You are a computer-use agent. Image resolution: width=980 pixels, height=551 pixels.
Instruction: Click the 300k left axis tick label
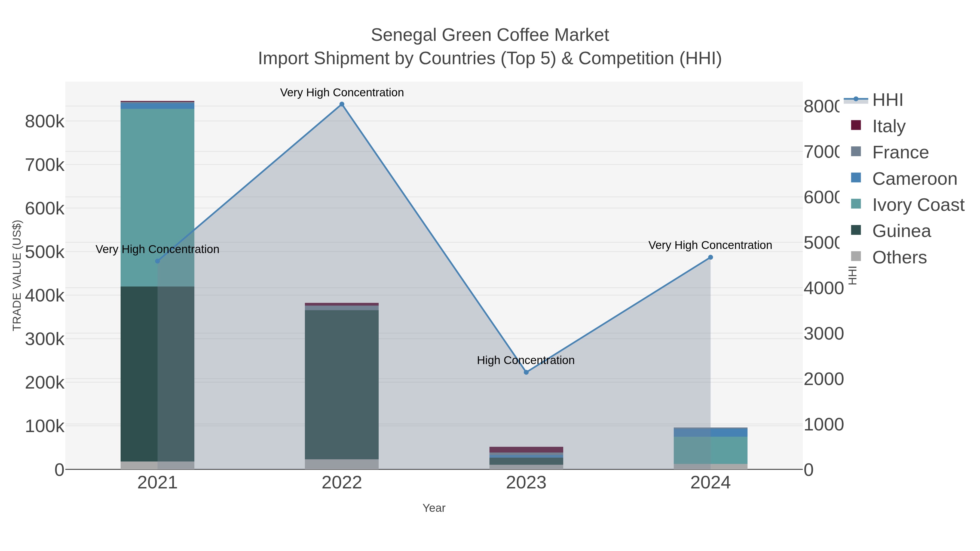point(45,339)
